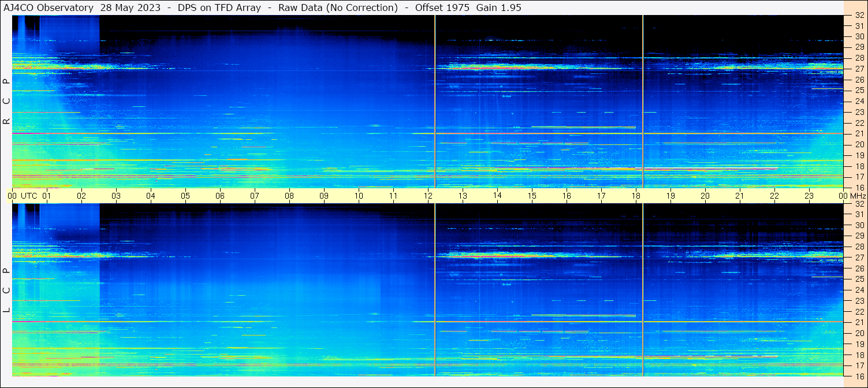Click the "11" hour label on time axis
This screenshot has width=868, height=388.
[x=393, y=196]
